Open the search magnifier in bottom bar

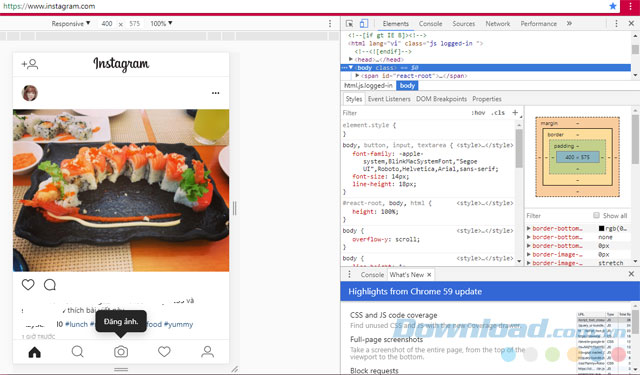78,351
